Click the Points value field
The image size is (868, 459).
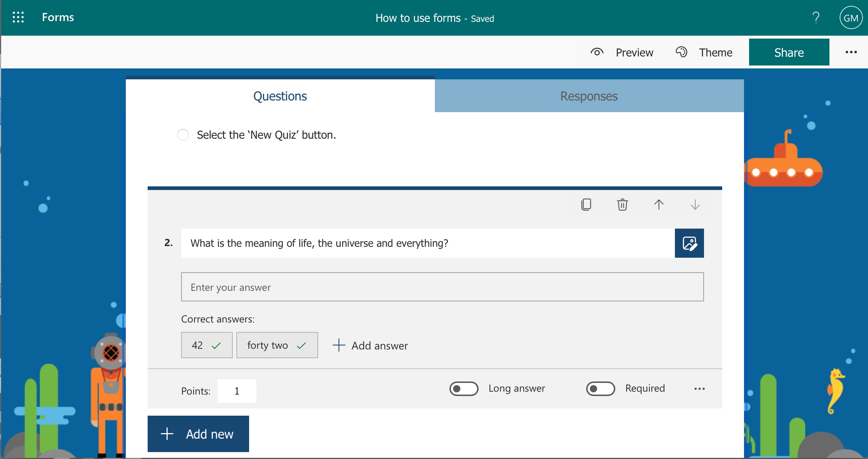[237, 391]
